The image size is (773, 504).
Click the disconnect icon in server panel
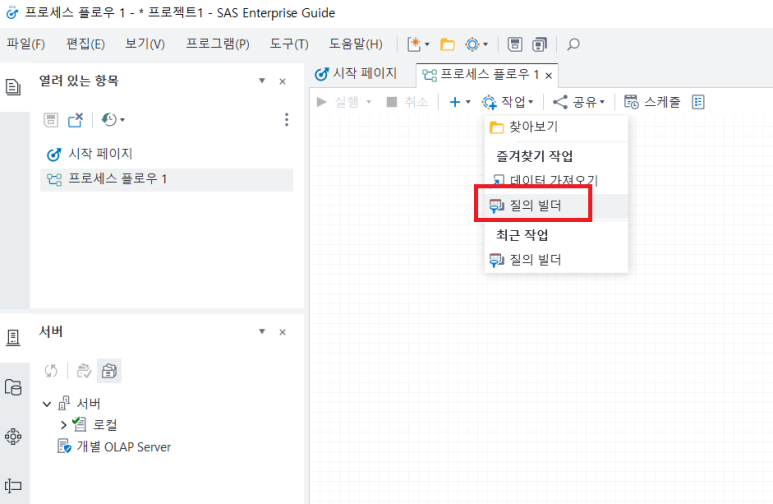click(x=84, y=371)
